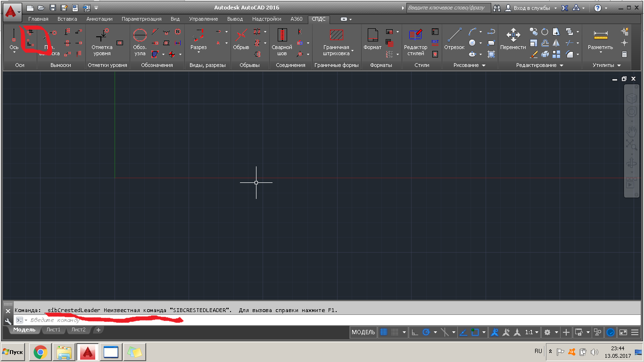Switch to the Управление ribbon tab
644x362 pixels.
(x=203, y=19)
